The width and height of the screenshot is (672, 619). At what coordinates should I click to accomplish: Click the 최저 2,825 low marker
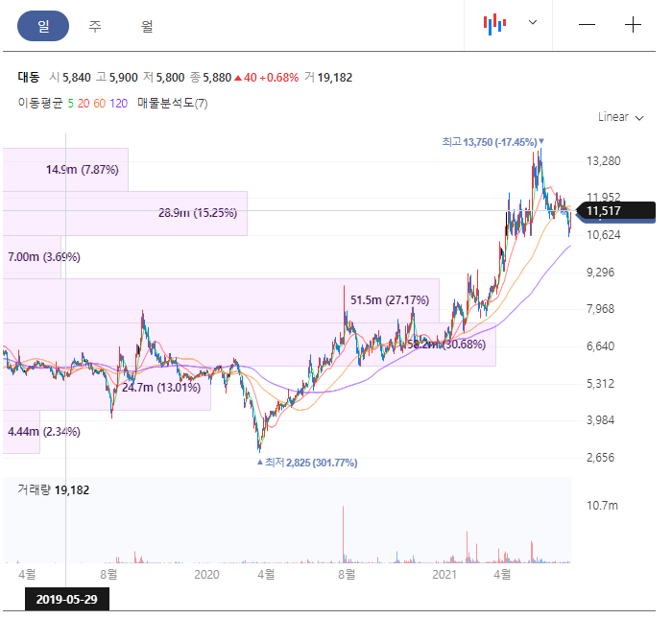307,463
